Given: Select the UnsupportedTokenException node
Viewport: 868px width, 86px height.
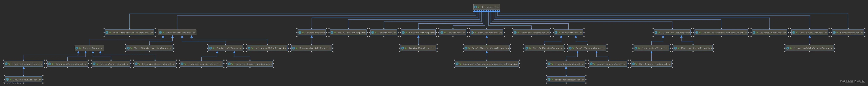Looking at the screenshot, I should [x=268, y=48].
